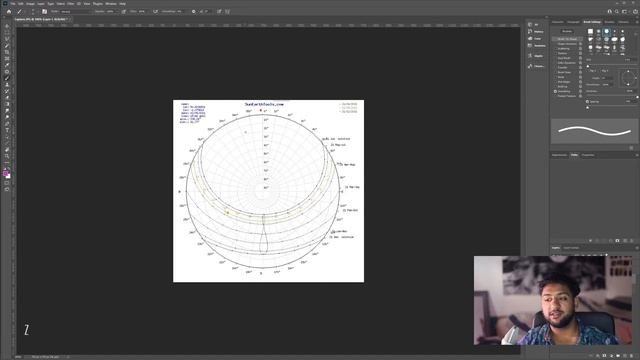640x360 pixels.
Task: Open smoothing options gear
Action: pos(193,11)
